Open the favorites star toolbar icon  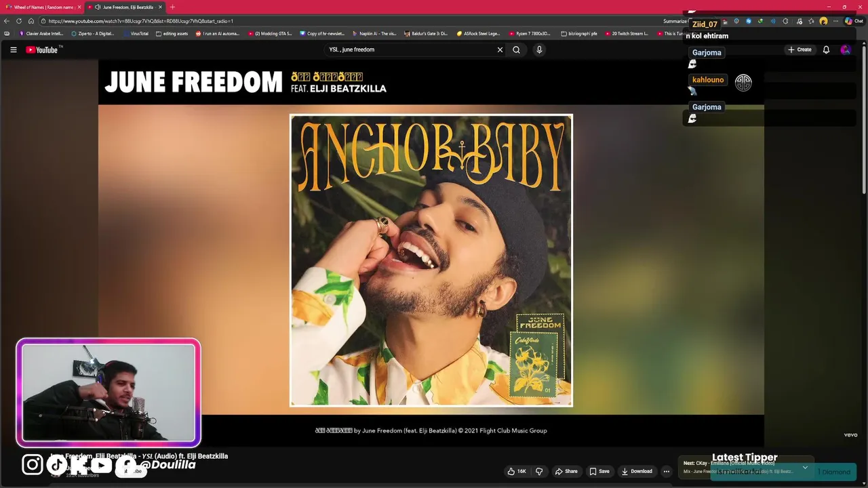811,21
